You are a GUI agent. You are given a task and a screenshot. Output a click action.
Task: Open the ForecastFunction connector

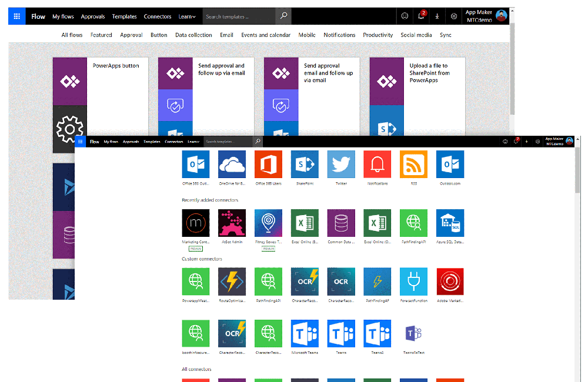click(x=413, y=282)
